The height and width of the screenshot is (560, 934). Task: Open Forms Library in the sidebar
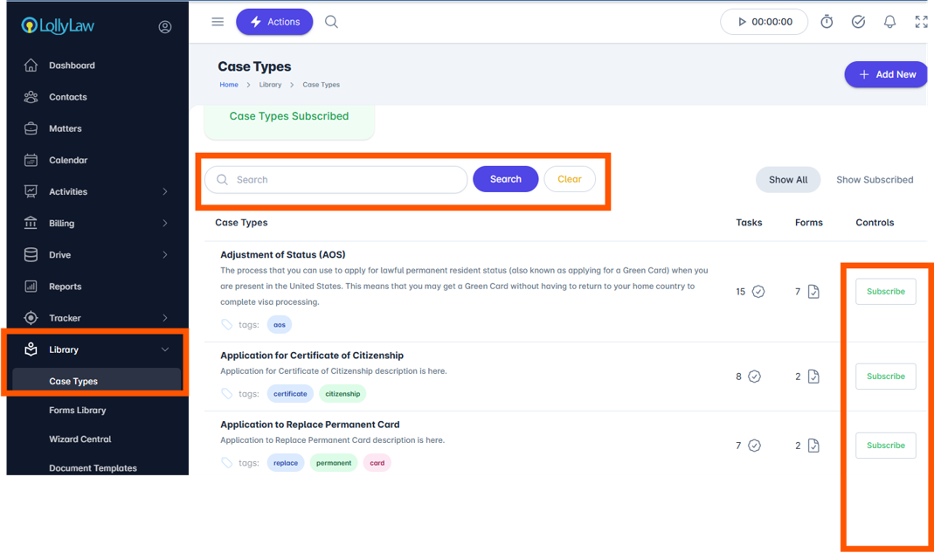point(78,410)
